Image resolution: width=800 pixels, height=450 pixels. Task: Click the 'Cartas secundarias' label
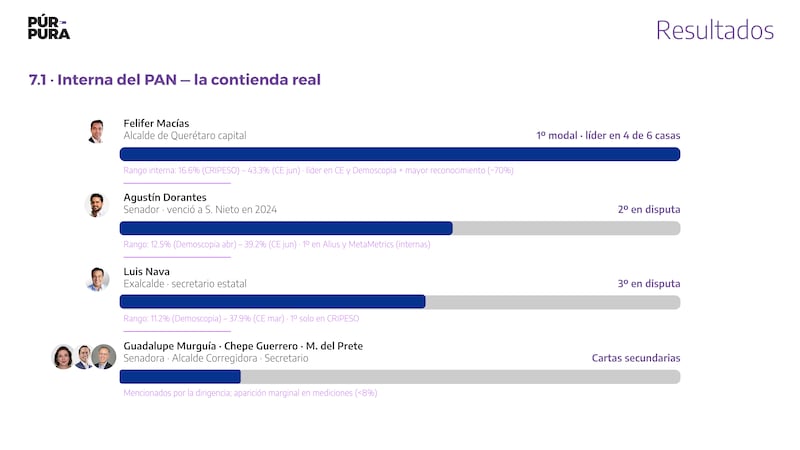click(636, 358)
